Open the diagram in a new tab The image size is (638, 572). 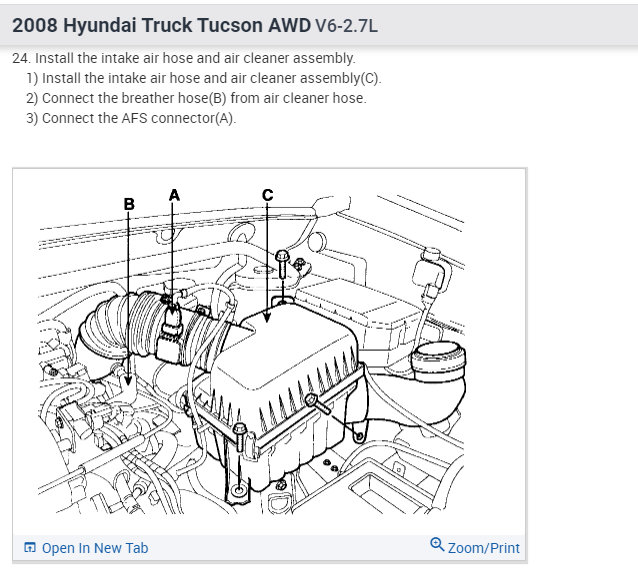[x=86, y=548]
